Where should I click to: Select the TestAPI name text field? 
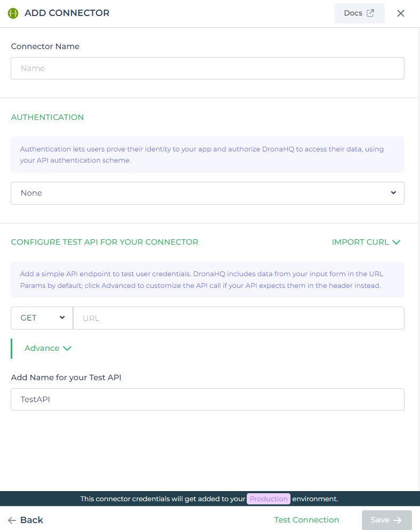tap(207, 399)
